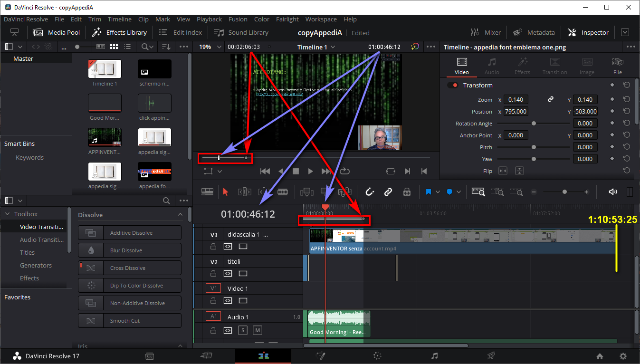Switch media pool to thumbnail view
The image size is (640, 364).
114,47
